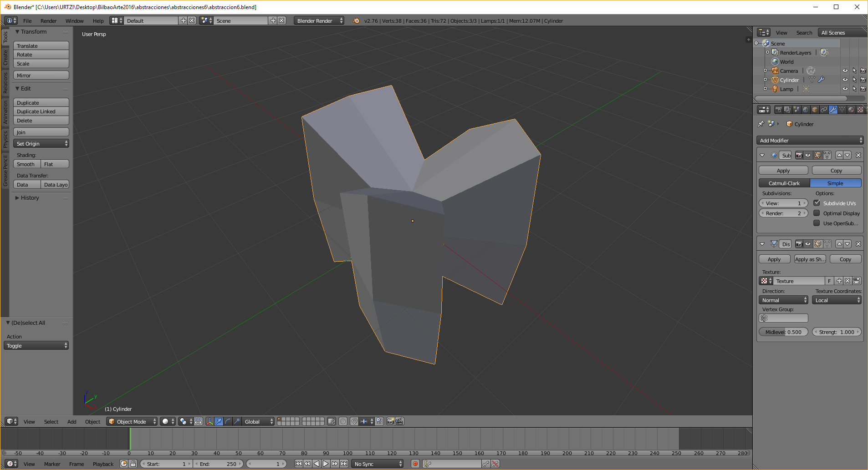The image size is (868, 470).
Task: Select the translate manipulator arrow icon
Action: pos(219,422)
